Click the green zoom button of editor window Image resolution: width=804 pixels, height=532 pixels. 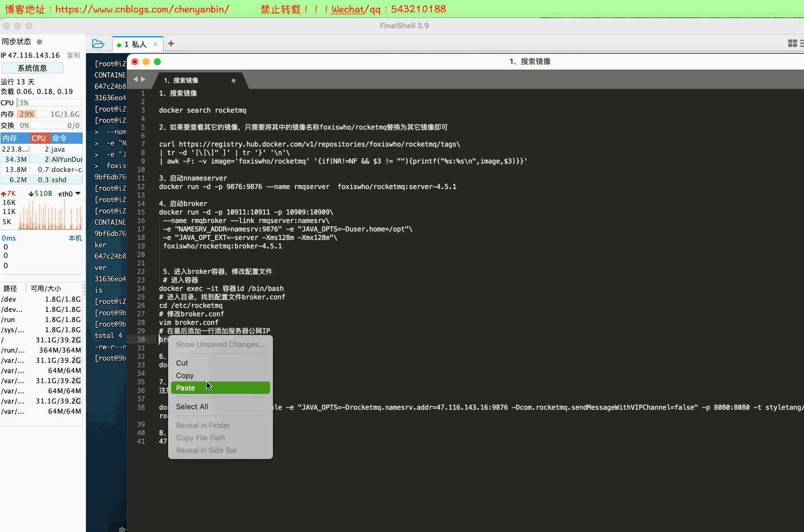[157, 62]
